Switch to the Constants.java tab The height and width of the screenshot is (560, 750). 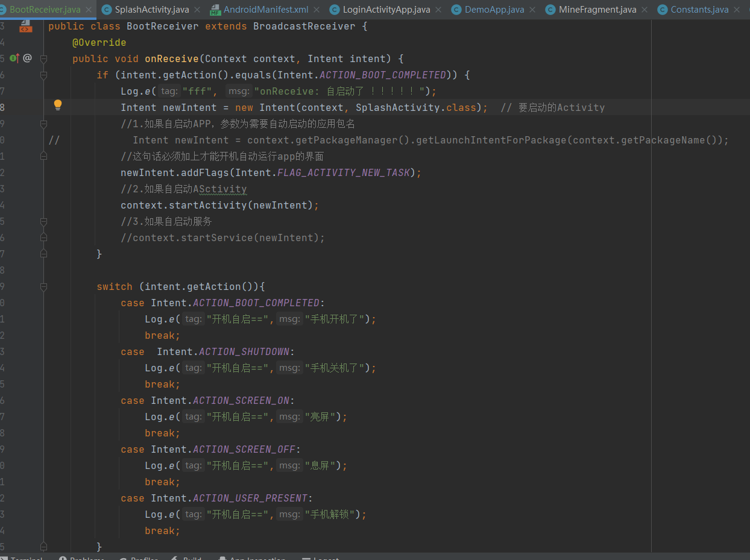coord(699,10)
